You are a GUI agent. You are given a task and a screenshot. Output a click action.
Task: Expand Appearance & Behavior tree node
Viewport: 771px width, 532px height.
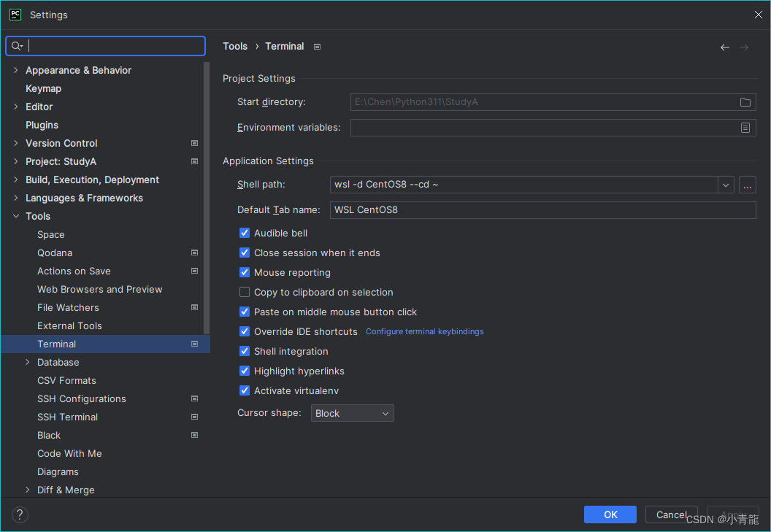tap(16, 70)
